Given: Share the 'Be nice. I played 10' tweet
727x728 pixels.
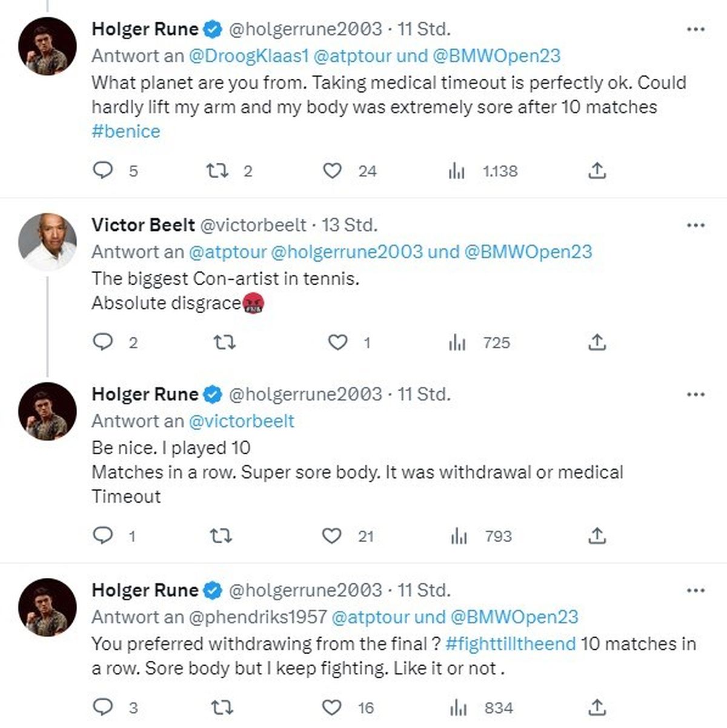Looking at the screenshot, I should coord(597,535).
